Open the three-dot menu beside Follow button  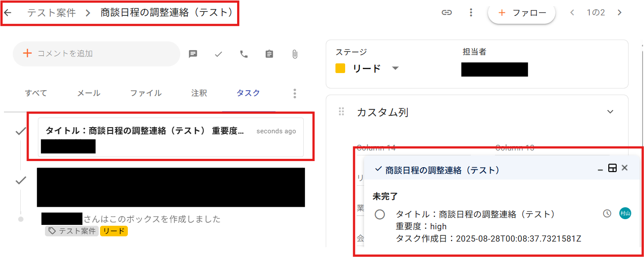(x=471, y=13)
